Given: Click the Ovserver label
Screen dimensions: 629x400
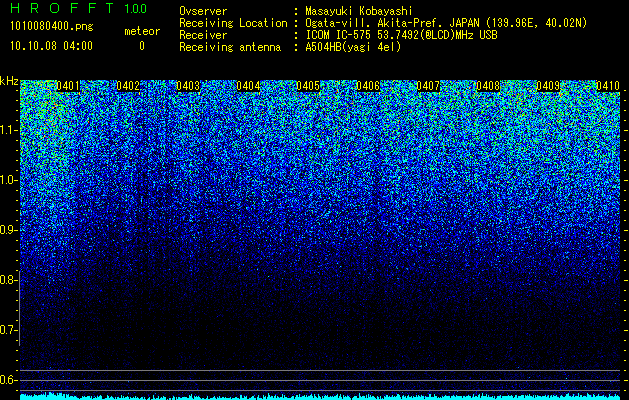Looking at the screenshot, I should click(203, 11).
